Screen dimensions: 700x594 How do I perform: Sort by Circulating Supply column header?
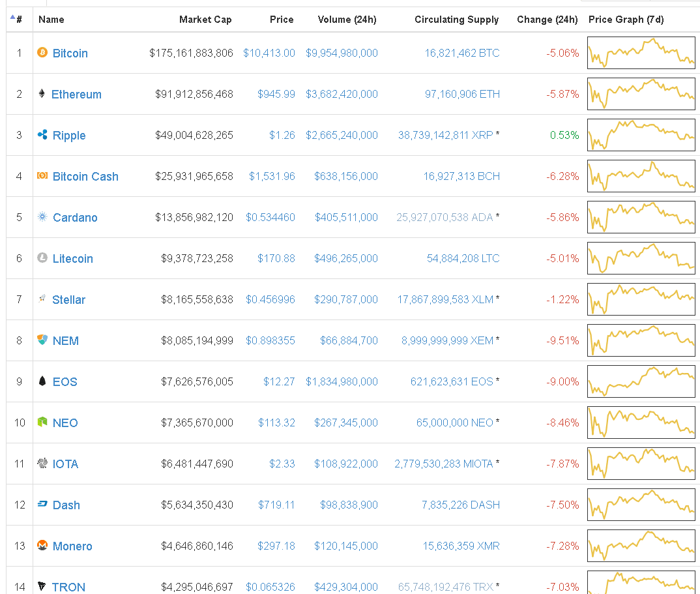tap(456, 20)
